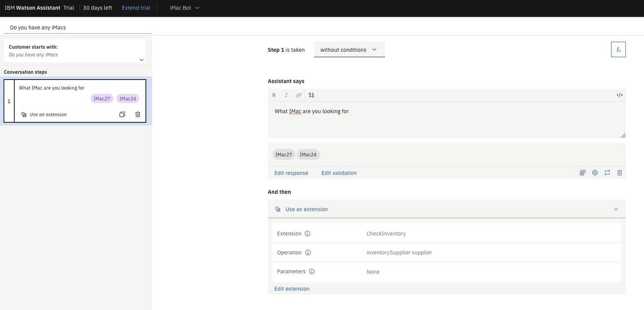Delete step 1 using the sidebar trash icon

coord(138,115)
